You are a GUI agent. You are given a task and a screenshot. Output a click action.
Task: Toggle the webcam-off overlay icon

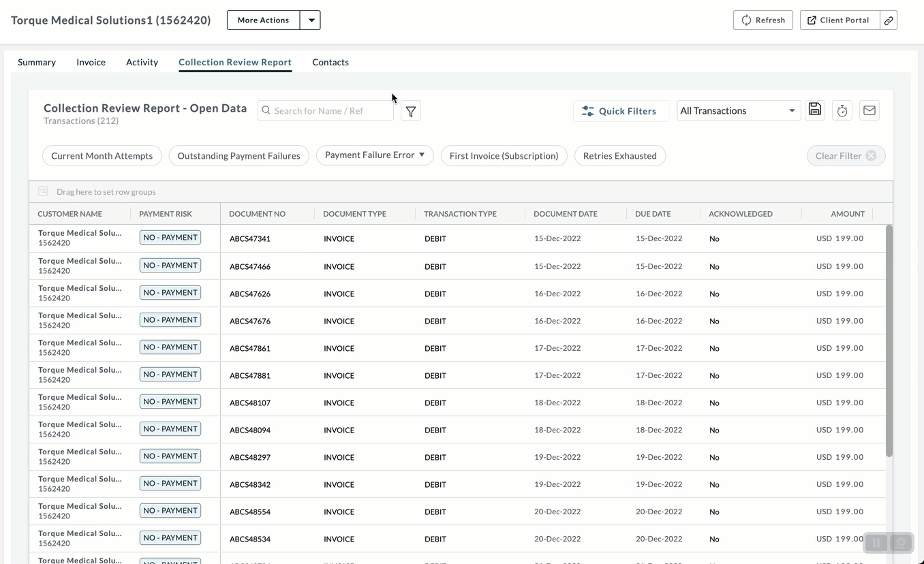pyautogui.click(x=901, y=543)
